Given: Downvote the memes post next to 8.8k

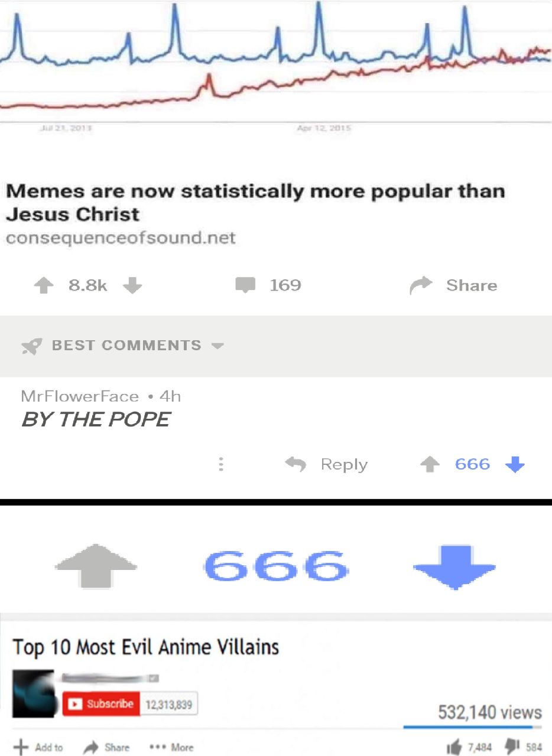Looking at the screenshot, I should [x=133, y=286].
